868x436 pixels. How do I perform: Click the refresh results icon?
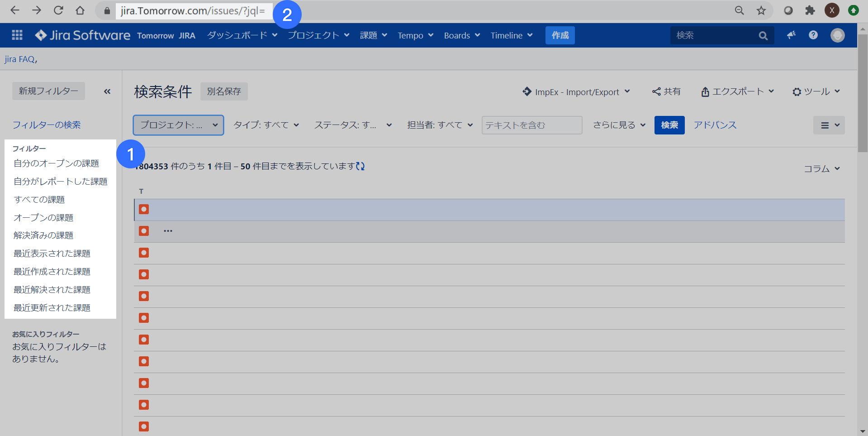tap(360, 166)
